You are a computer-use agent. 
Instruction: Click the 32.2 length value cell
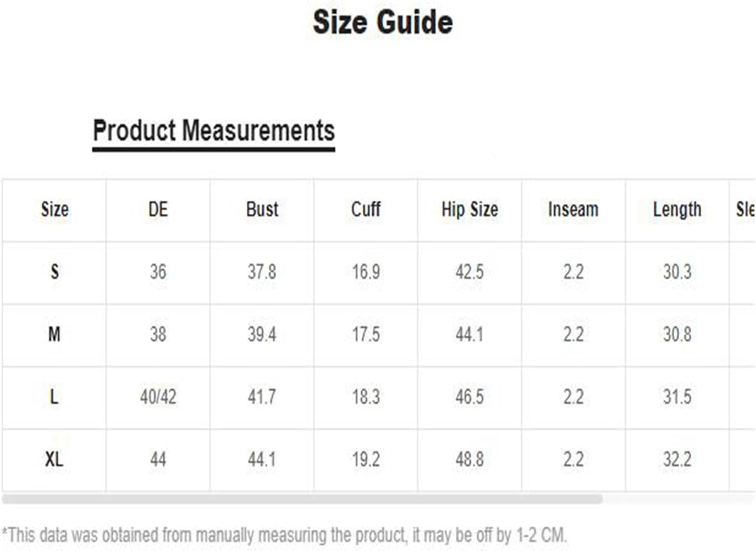click(677, 459)
